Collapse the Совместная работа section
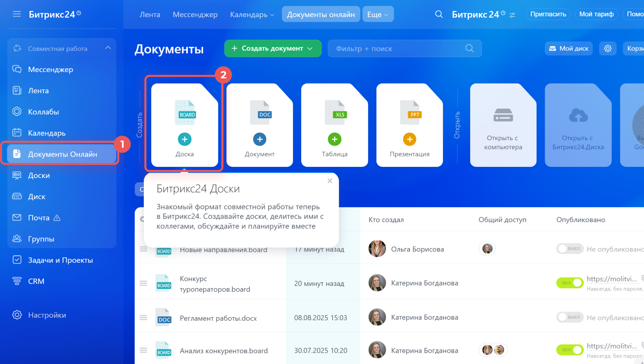This screenshot has width=644, height=364. point(108,48)
